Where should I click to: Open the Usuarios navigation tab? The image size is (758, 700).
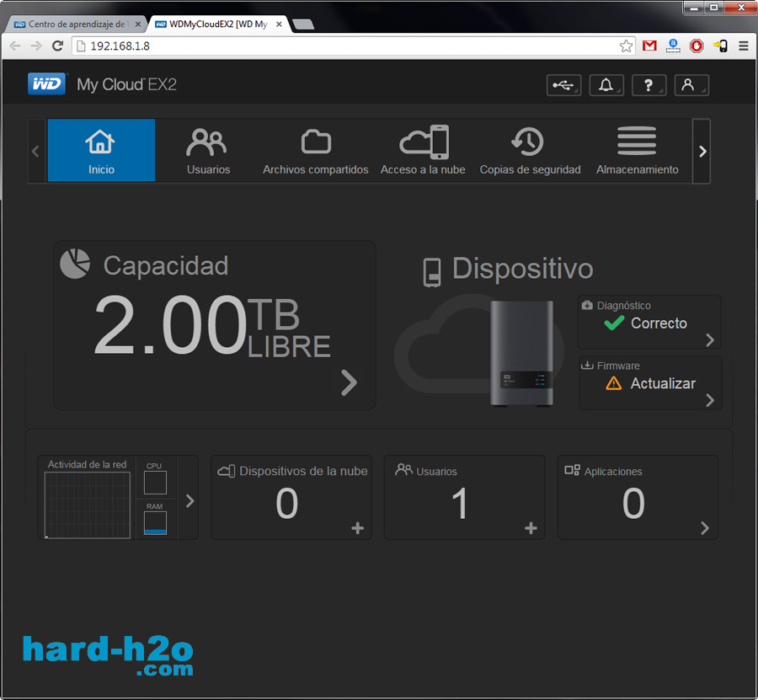[208, 150]
